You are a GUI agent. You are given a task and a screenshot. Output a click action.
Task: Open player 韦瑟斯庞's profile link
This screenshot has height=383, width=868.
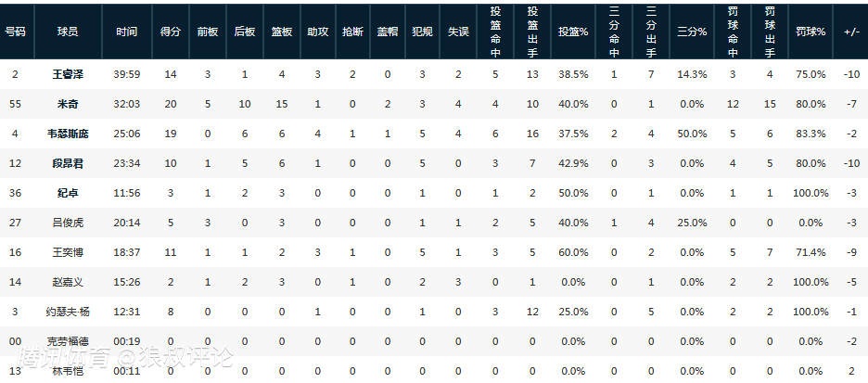click(x=68, y=134)
